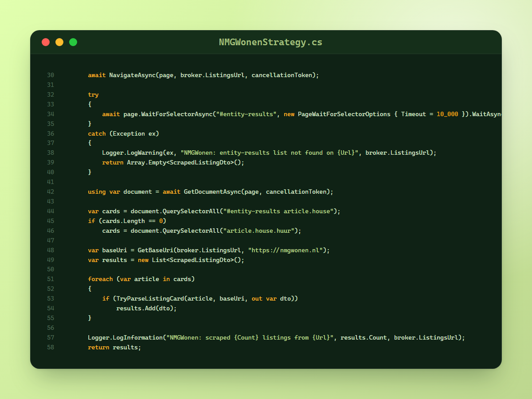This screenshot has width=532, height=399.
Task: Click cancellationToken on line 30
Action: tap(282, 75)
